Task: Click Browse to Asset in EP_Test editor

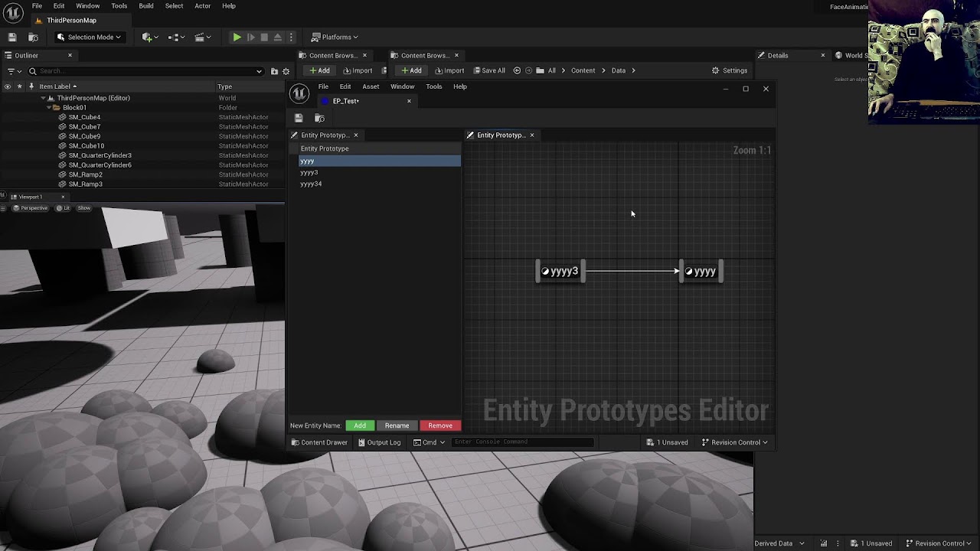Action: pyautogui.click(x=319, y=118)
